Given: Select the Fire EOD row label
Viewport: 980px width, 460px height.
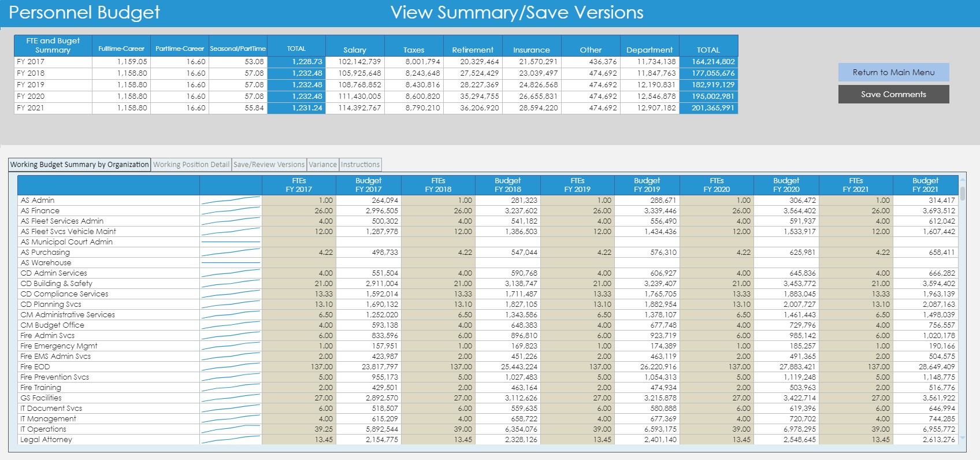Looking at the screenshot, I should [x=35, y=367].
